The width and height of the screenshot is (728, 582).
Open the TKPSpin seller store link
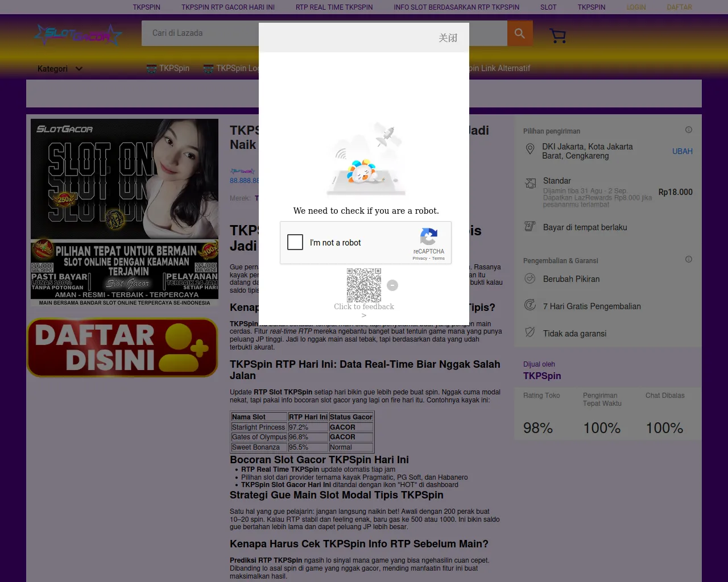(x=542, y=376)
